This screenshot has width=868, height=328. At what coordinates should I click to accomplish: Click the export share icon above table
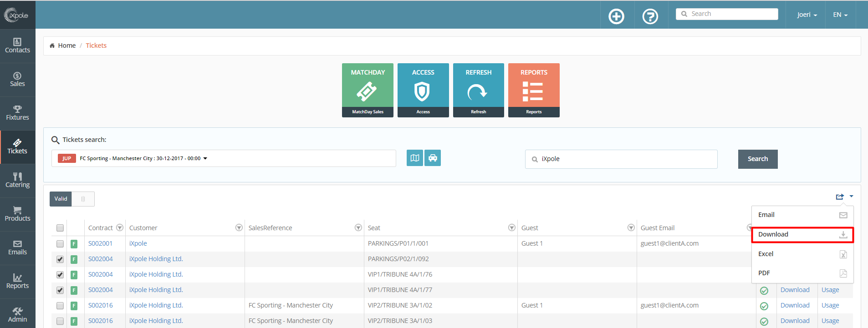pyautogui.click(x=840, y=197)
